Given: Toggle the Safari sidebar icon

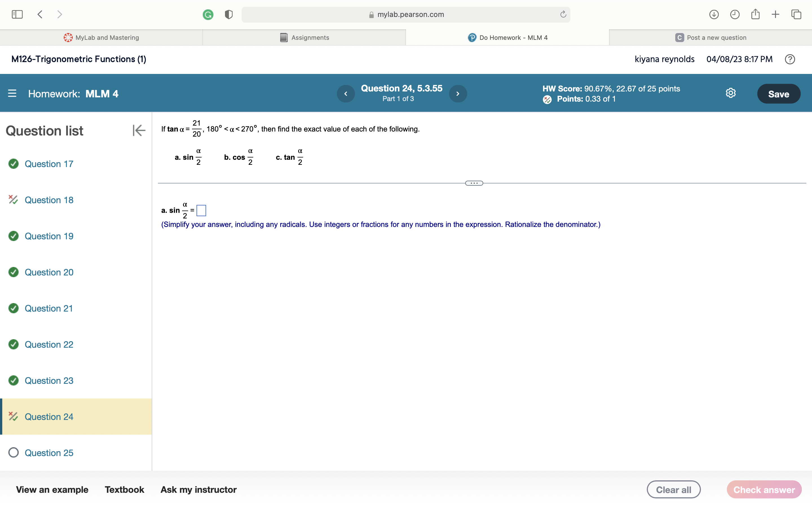Looking at the screenshot, I should 17,14.
